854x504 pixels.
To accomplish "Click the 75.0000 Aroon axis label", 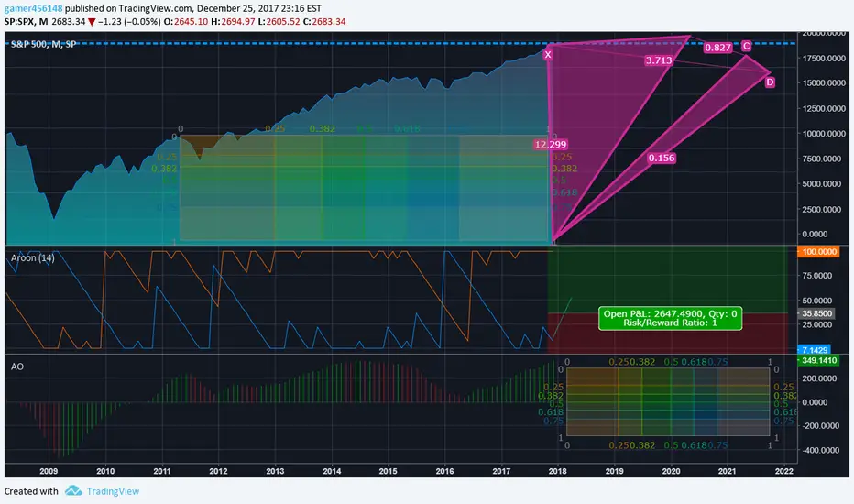I will pos(817,276).
